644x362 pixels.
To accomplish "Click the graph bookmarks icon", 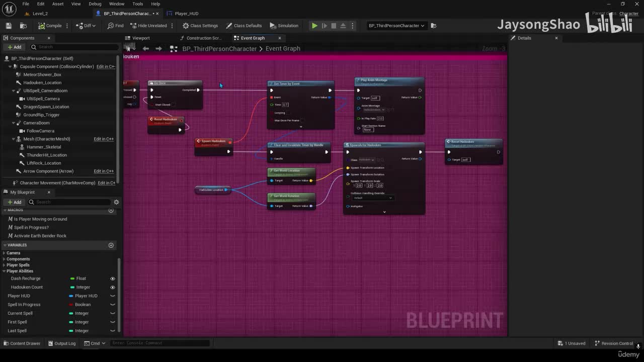I will coord(129,49).
